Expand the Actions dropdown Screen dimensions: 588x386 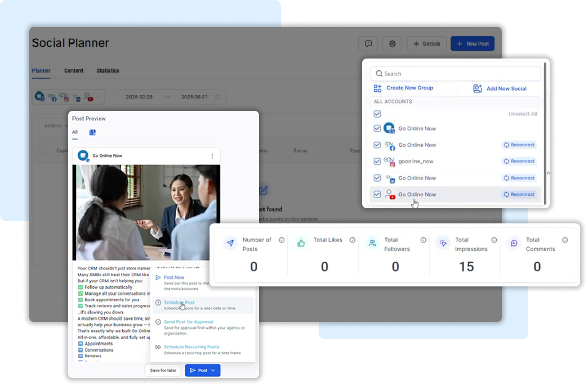(x=56, y=125)
